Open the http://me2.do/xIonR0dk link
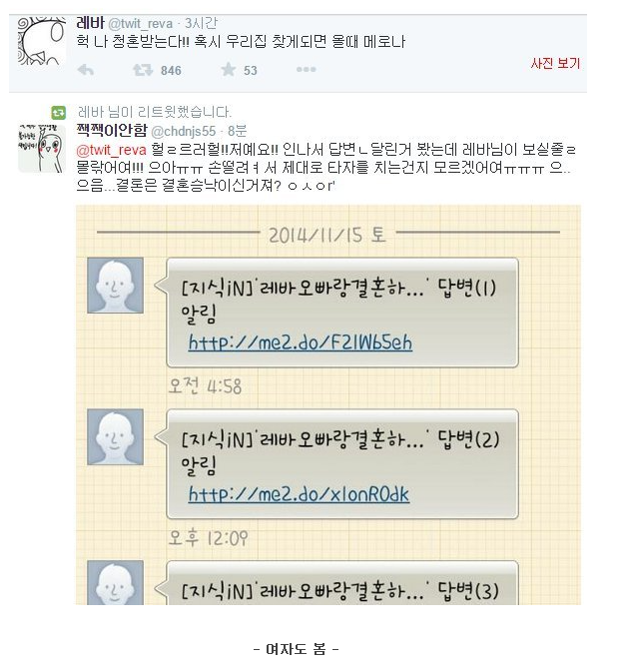The width and height of the screenshot is (636, 672). tap(299, 494)
